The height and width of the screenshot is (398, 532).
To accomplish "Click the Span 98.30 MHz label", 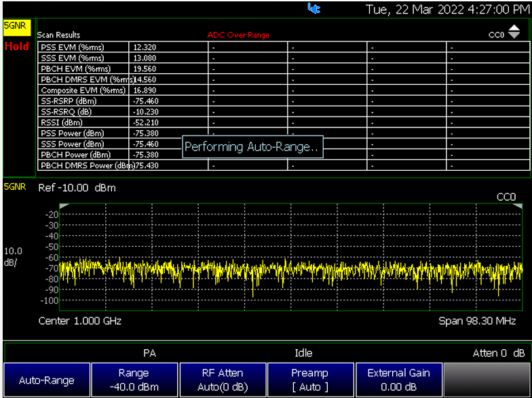I will point(477,321).
